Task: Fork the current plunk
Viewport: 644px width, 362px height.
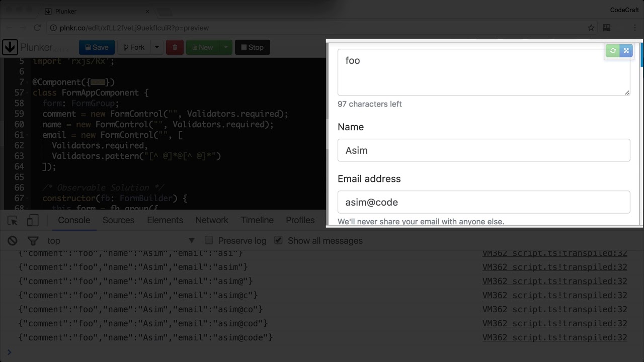Action: point(133,47)
